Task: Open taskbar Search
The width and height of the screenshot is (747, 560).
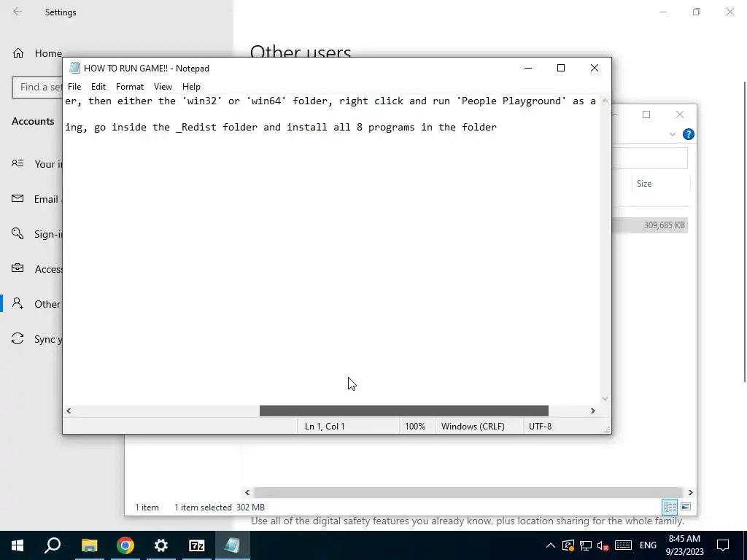Action: tap(53, 545)
